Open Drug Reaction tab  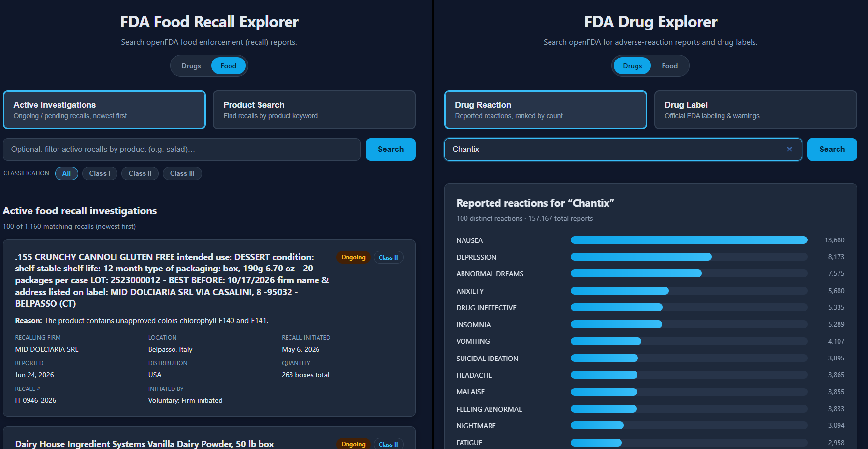(546, 110)
